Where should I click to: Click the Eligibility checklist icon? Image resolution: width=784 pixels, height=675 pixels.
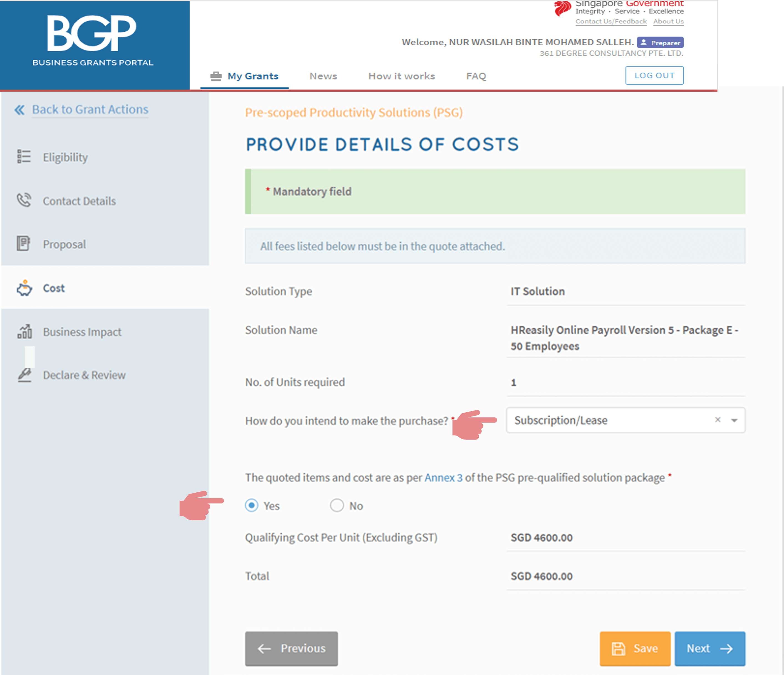[24, 156]
